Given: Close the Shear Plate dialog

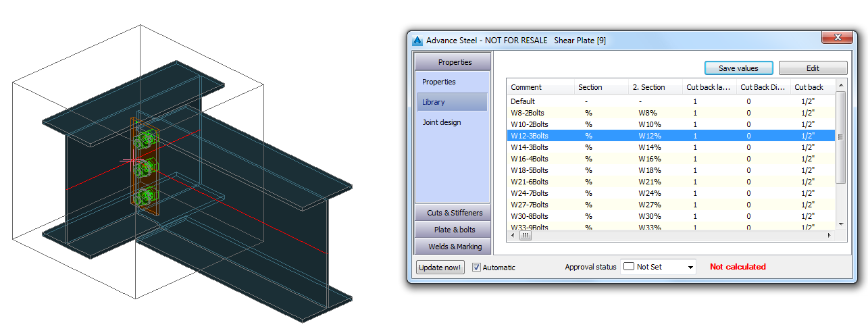Looking at the screenshot, I should coord(837,38).
